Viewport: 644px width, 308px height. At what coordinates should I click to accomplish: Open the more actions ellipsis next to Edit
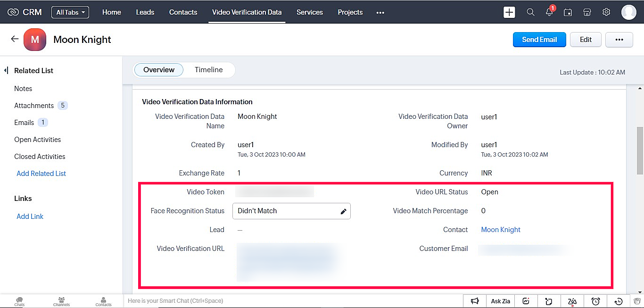[619, 40]
